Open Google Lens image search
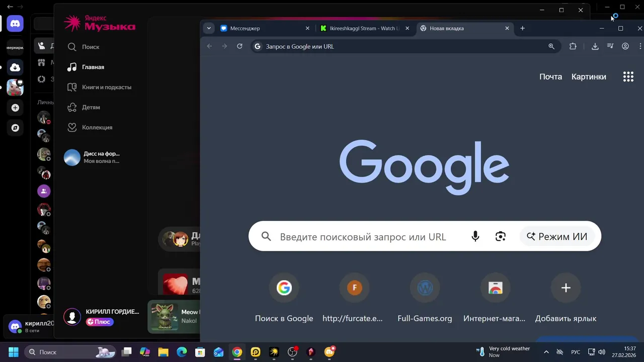 pyautogui.click(x=500, y=236)
